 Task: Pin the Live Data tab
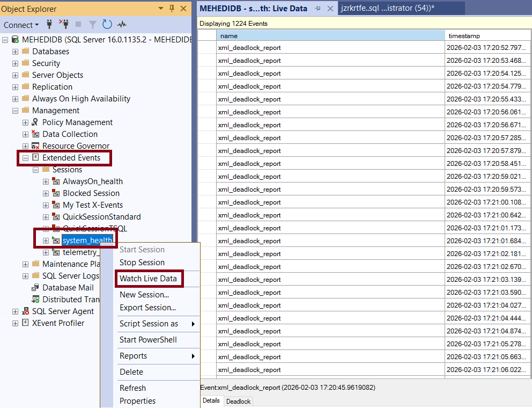(317, 9)
